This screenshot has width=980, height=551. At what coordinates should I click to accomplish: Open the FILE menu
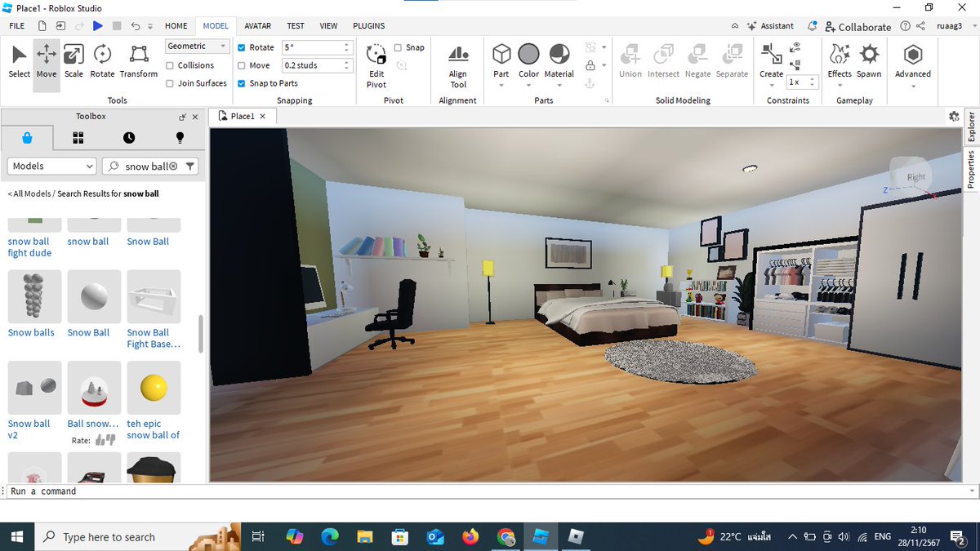tap(16, 26)
